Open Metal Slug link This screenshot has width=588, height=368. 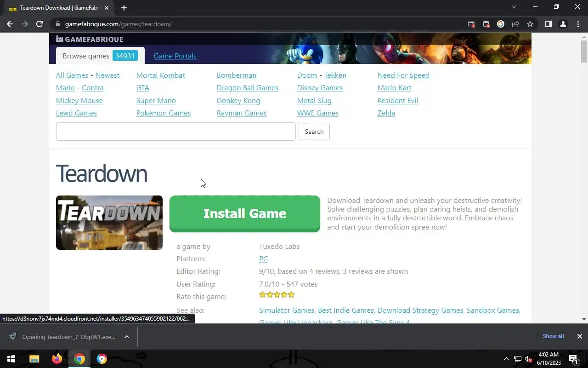(314, 101)
